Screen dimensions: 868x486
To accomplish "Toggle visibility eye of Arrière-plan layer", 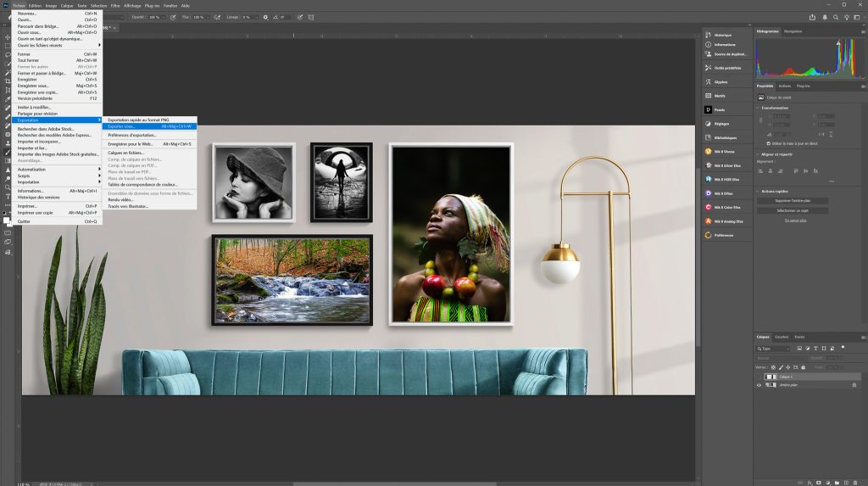I will 759,385.
